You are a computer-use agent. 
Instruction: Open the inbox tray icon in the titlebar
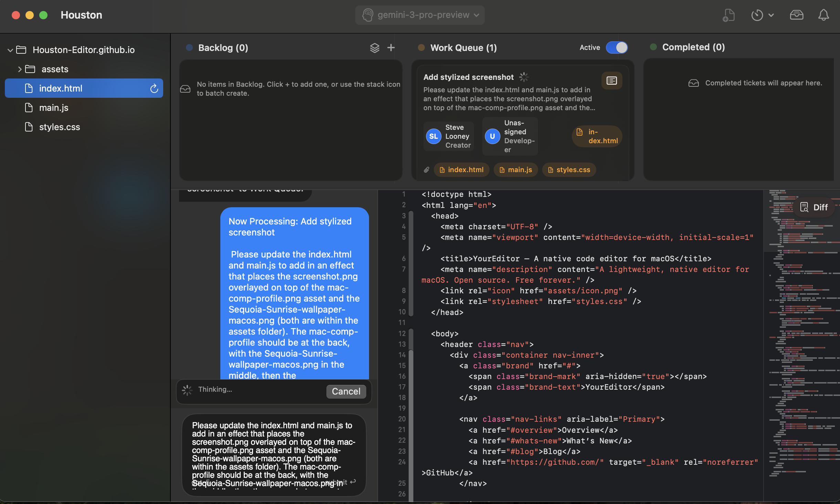(x=797, y=15)
